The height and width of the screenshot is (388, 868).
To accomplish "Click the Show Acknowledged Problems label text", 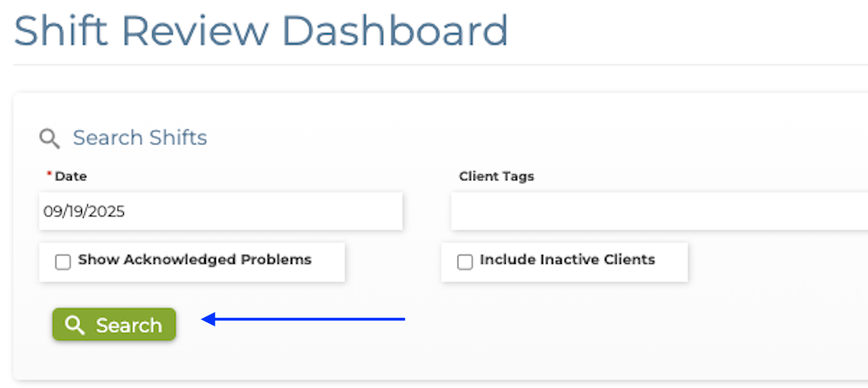I will coord(195,260).
